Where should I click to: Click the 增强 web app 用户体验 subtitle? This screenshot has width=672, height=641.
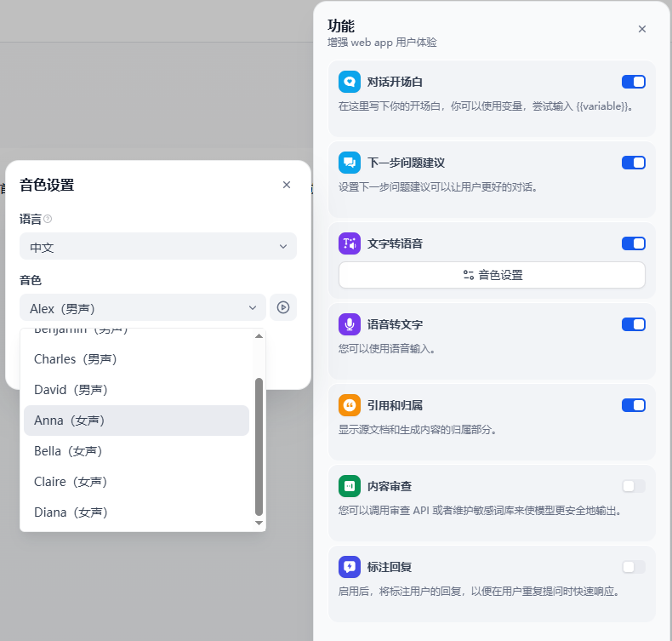click(x=382, y=43)
